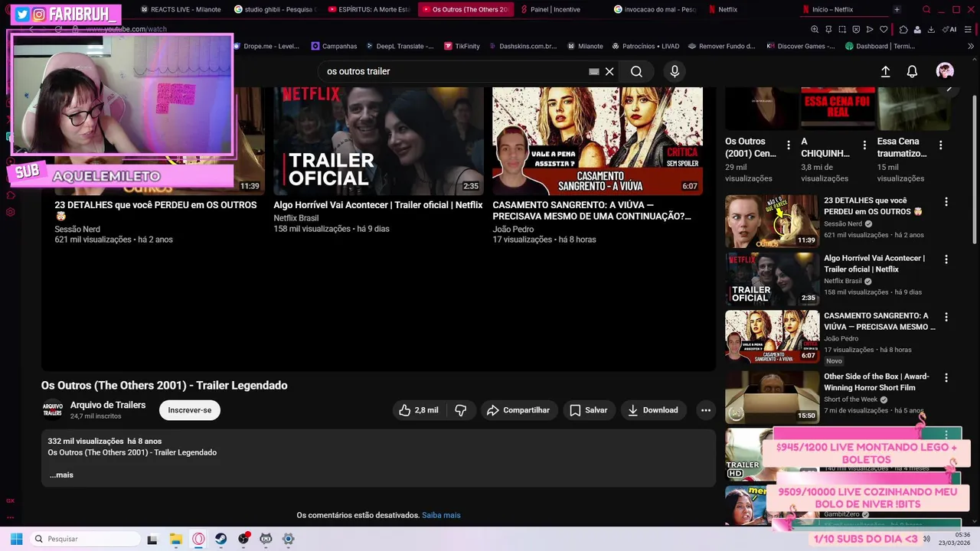Open browser downloads icon

click(931, 29)
